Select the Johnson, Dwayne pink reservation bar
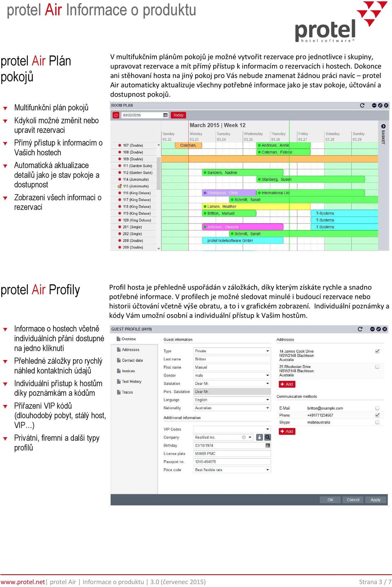Viewport: 392px width, 587px height. (x=243, y=227)
